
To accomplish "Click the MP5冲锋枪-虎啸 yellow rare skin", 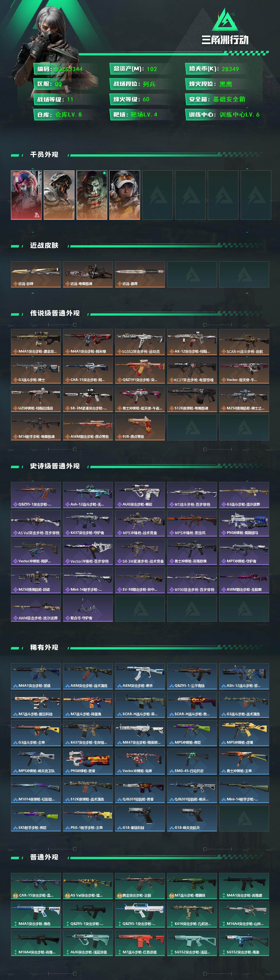I will [x=244, y=733].
